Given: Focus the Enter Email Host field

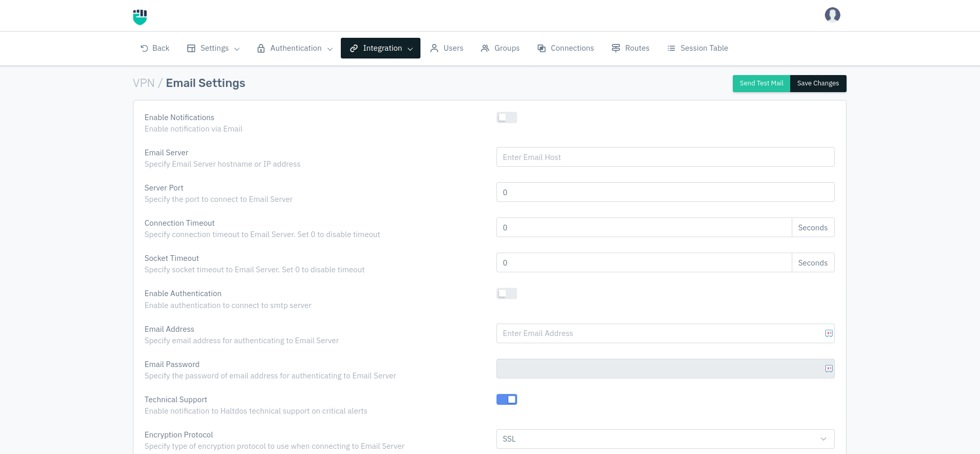Looking at the screenshot, I should coord(665,157).
